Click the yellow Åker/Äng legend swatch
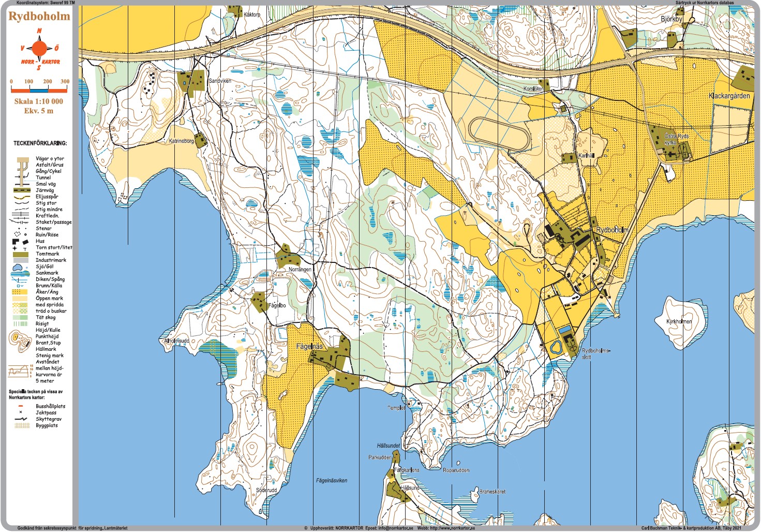 tap(21, 292)
